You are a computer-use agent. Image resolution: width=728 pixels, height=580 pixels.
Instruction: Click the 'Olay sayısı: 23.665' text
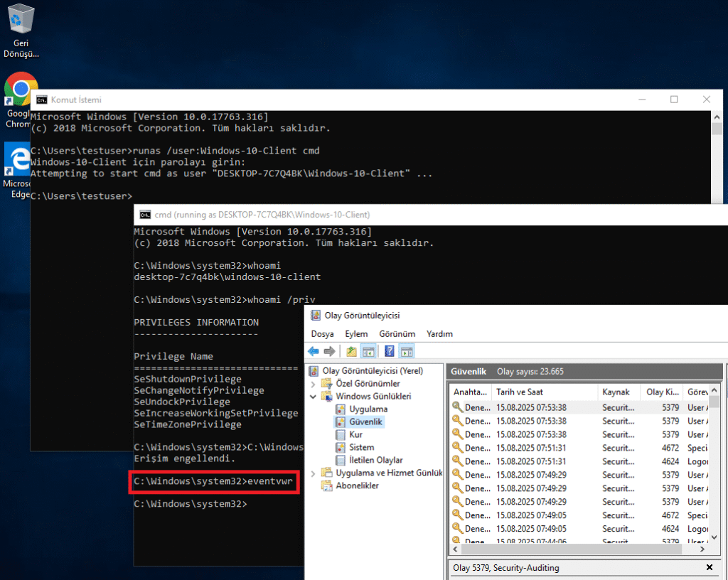[530, 372]
